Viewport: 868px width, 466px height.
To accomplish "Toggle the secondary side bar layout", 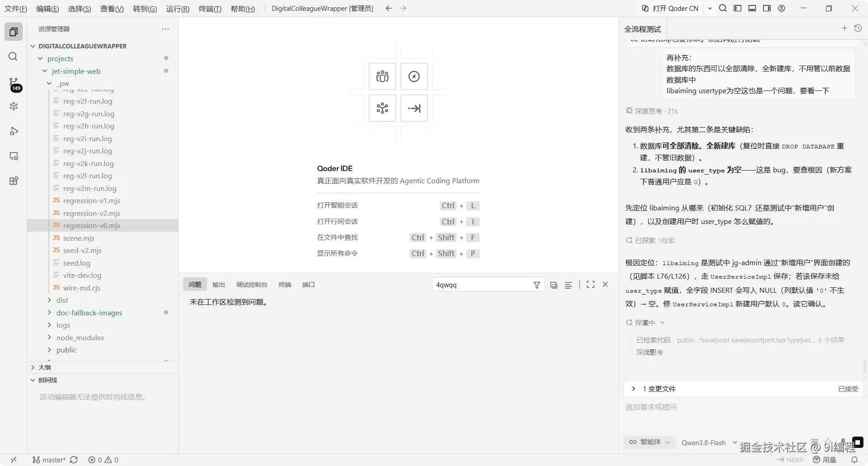I will click(x=767, y=8).
